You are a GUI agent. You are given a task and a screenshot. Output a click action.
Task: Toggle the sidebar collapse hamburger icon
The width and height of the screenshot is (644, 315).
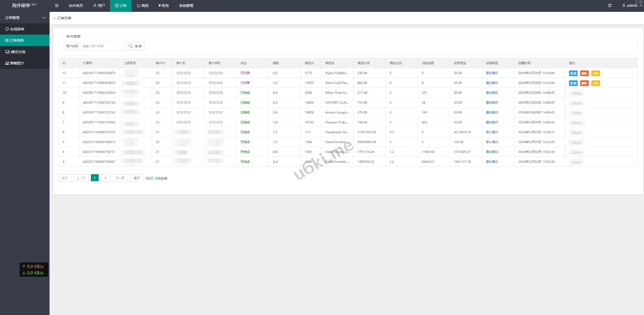[x=57, y=6]
